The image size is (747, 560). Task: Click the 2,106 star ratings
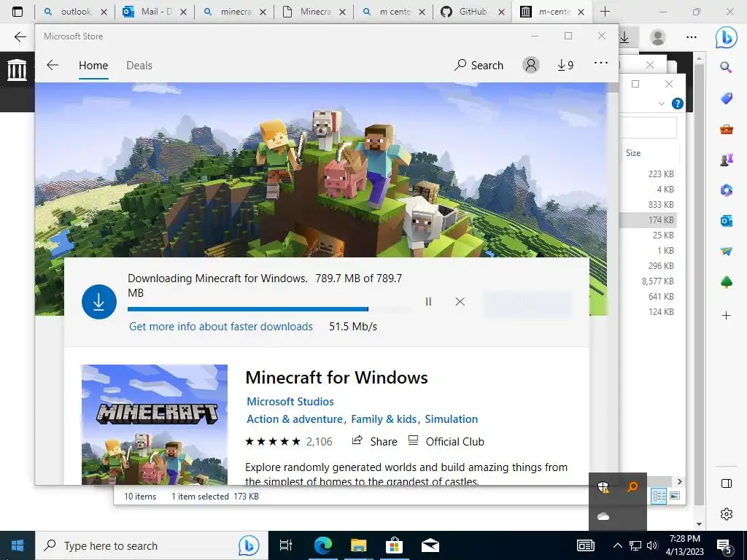pos(289,441)
